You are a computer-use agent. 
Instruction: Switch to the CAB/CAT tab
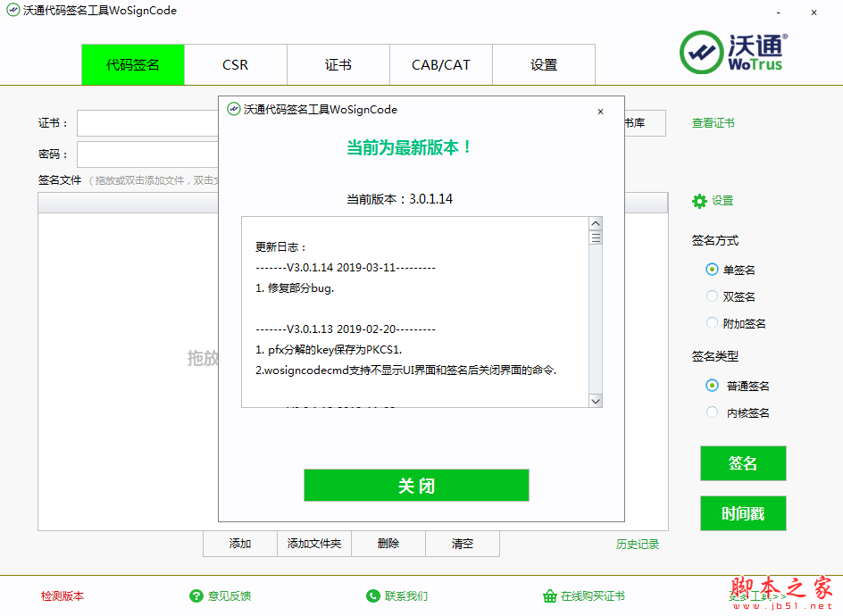[x=441, y=64]
